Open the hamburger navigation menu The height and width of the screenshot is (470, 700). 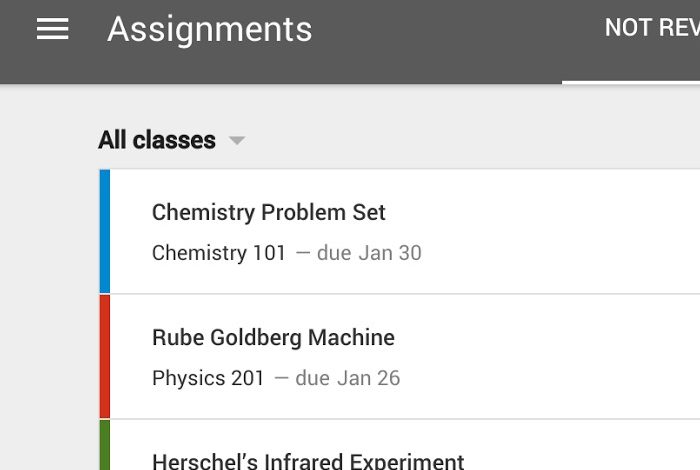pos(53,29)
